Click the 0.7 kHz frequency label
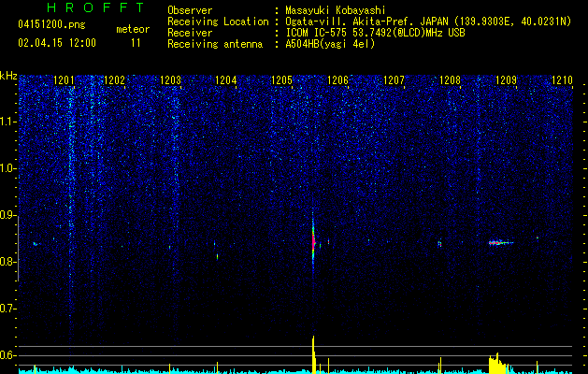Screen dimensions: 588x374 7,309
